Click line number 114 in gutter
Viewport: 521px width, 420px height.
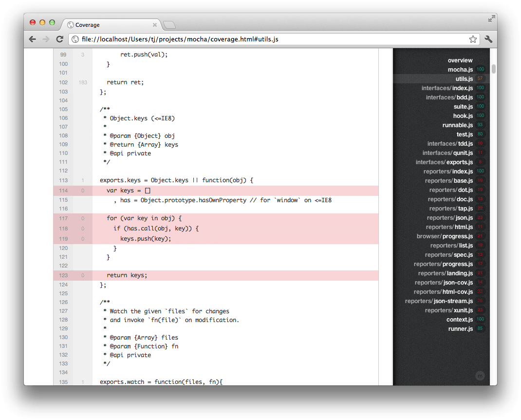click(x=63, y=191)
